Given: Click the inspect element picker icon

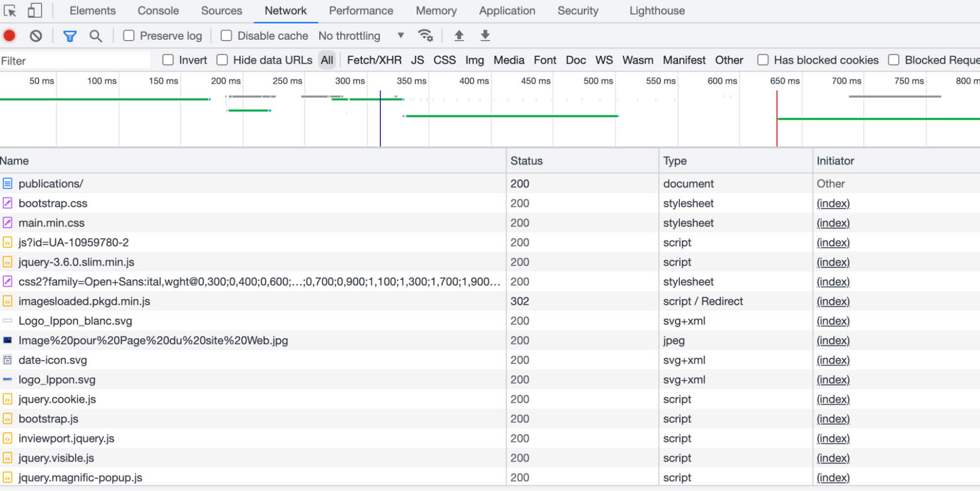Looking at the screenshot, I should [10, 10].
